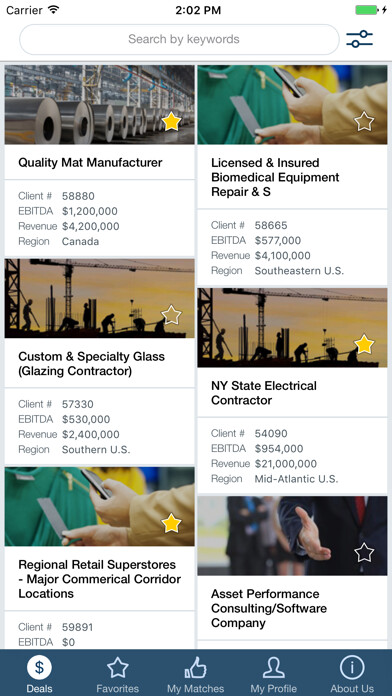Focus the Search by keywords field
This screenshot has width=392, height=696.
(x=179, y=40)
